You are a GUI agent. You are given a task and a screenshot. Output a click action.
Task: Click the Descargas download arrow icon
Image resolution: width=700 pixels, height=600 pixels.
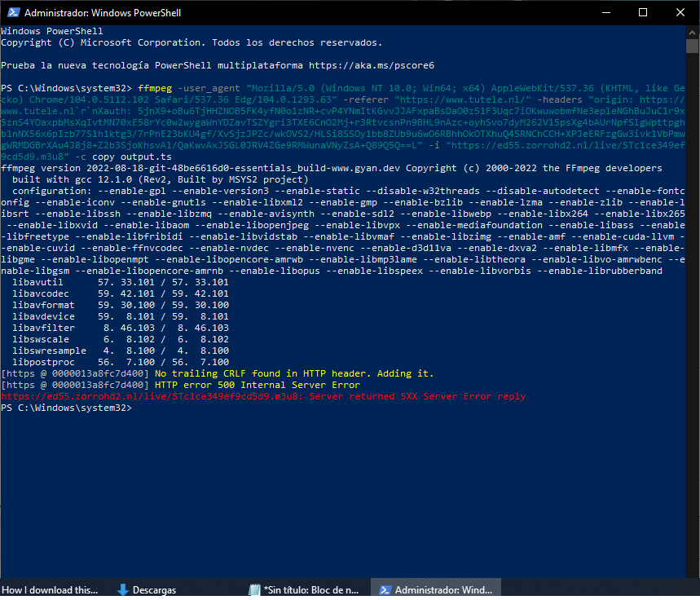122,589
